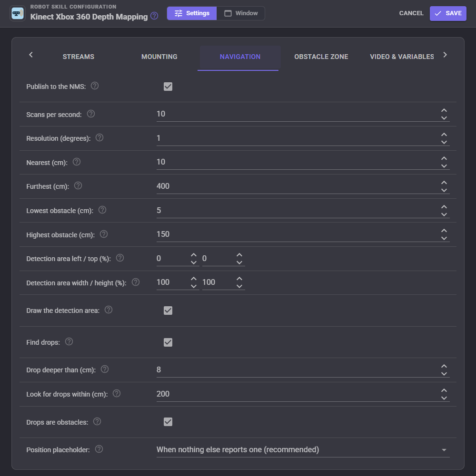Show help for Look for drops within
The image size is (476, 476).
click(117, 393)
